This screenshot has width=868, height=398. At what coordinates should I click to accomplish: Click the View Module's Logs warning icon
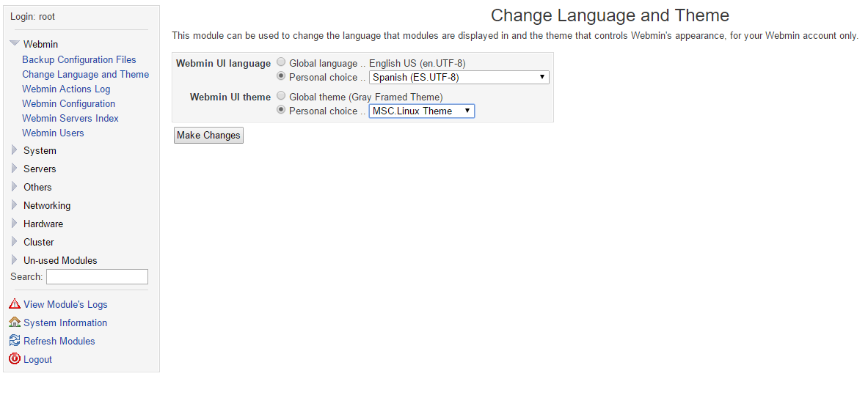point(15,304)
